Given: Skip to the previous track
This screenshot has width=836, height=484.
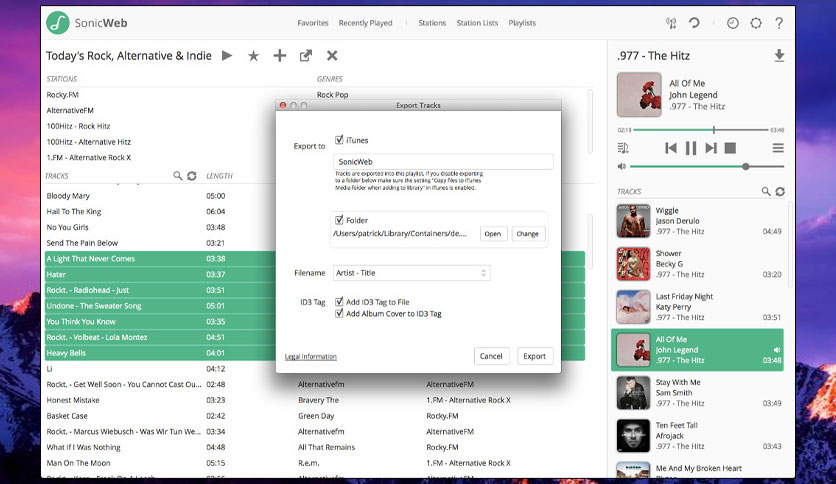Looking at the screenshot, I should (671, 148).
